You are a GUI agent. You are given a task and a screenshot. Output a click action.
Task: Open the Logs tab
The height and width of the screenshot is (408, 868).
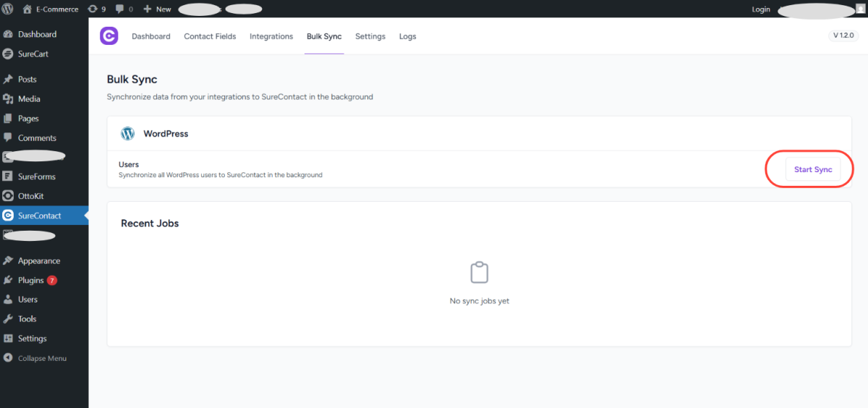tap(408, 36)
